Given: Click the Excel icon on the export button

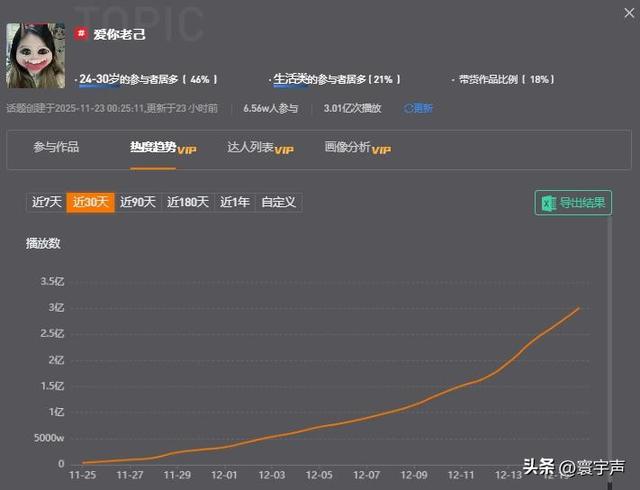Looking at the screenshot, I should click(x=548, y=203).
